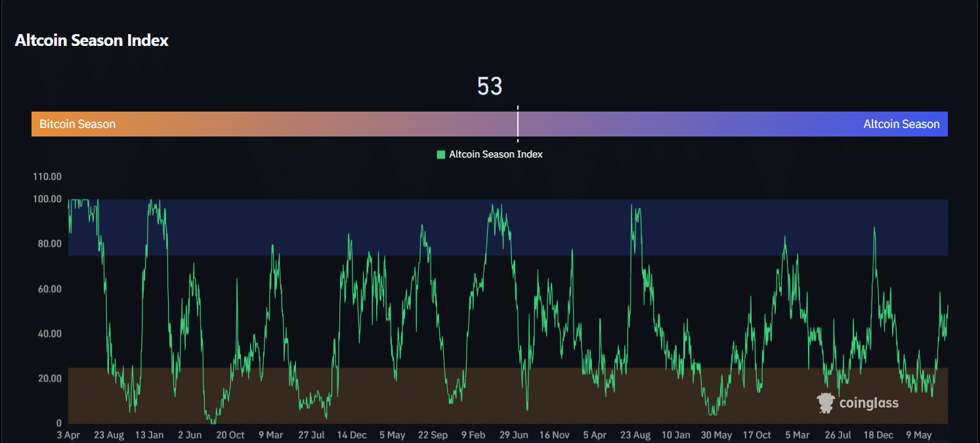Click the 60.00 y-axis label

pyautogui.click(x=49, y=289)
